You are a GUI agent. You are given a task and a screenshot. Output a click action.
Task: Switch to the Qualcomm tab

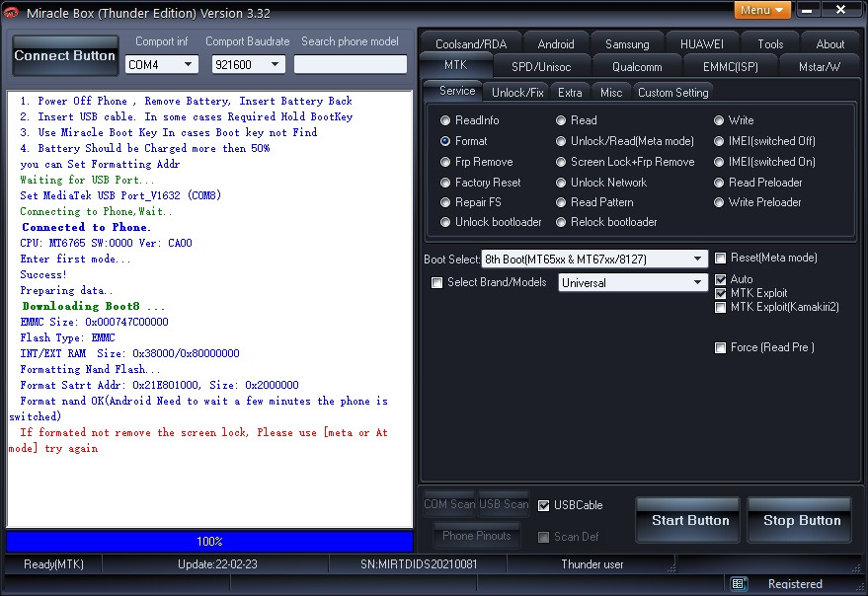pyautogui.click(x=637, y=67)
